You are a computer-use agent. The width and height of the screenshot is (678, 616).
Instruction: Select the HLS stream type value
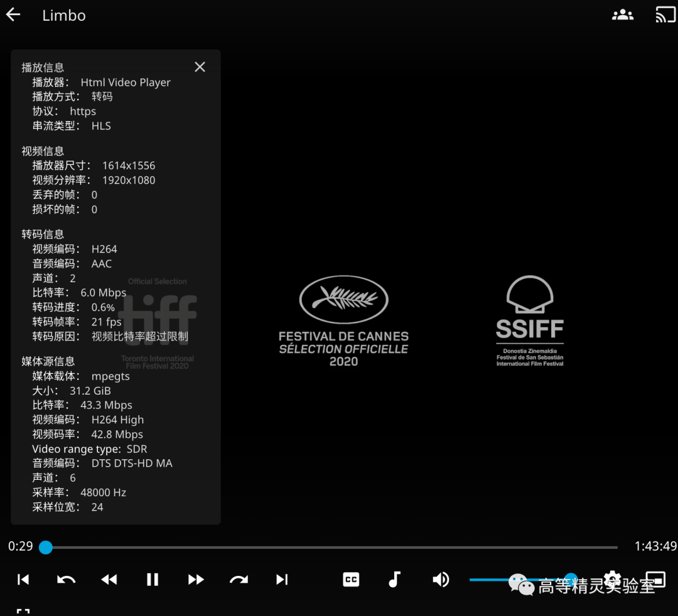coord(101,125)
